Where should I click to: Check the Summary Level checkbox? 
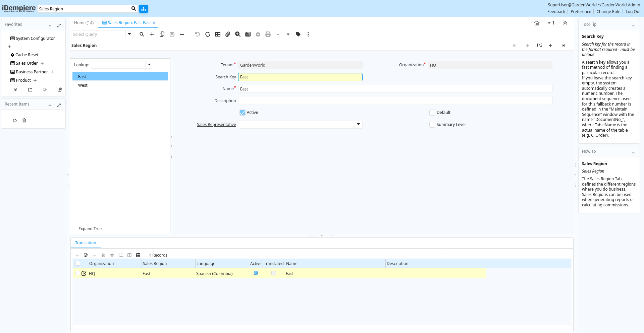click(432, 125)
